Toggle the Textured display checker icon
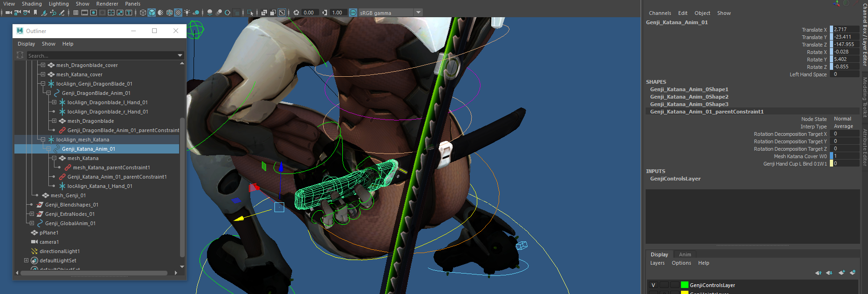The width and height of the screenshot is (868, 294). (178, 13)
